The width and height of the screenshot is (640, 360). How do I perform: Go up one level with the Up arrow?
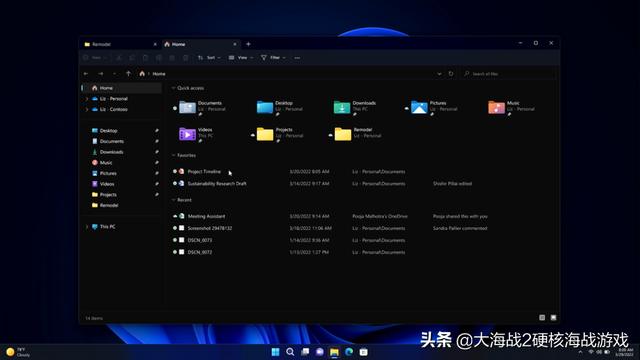(x=128, y=74)
